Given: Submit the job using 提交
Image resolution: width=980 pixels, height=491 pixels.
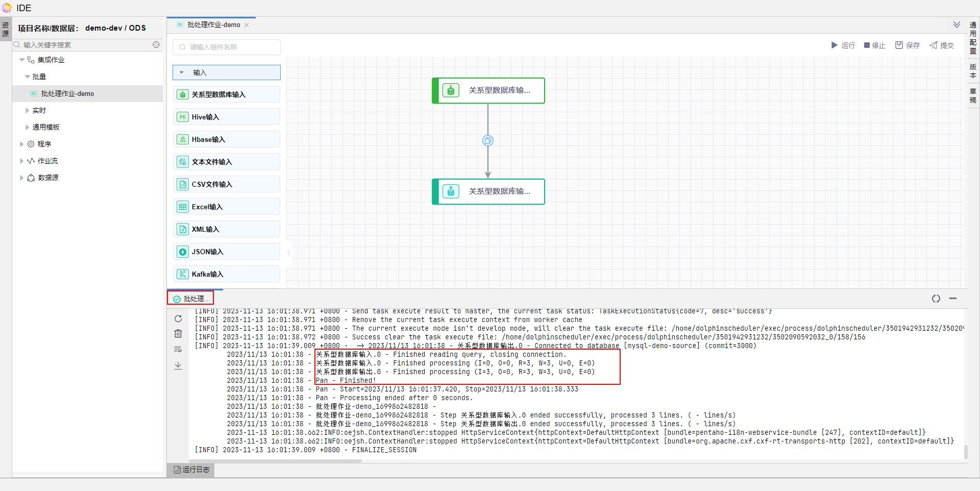Looking at the screenshot, I should click(x=941, y=45).
